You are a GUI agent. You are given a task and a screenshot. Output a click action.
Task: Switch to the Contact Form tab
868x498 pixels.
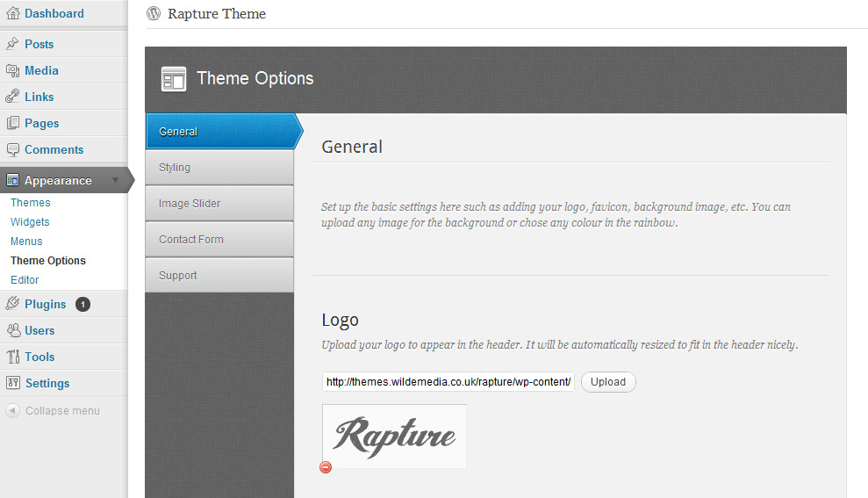[219, 239]
